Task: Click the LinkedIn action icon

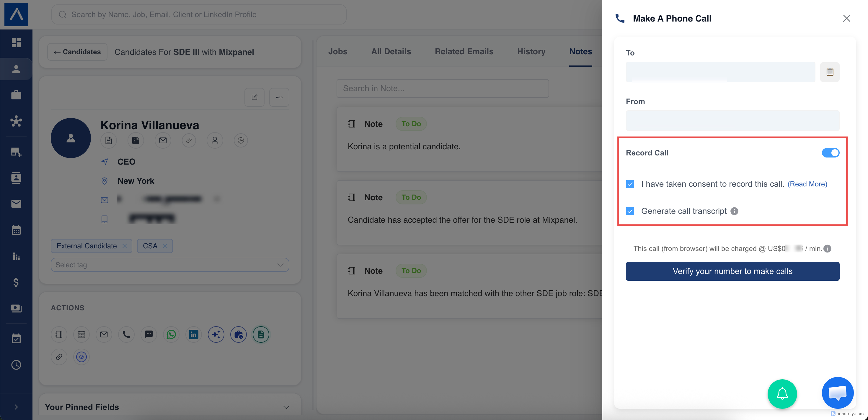Action: click(193, 334)
